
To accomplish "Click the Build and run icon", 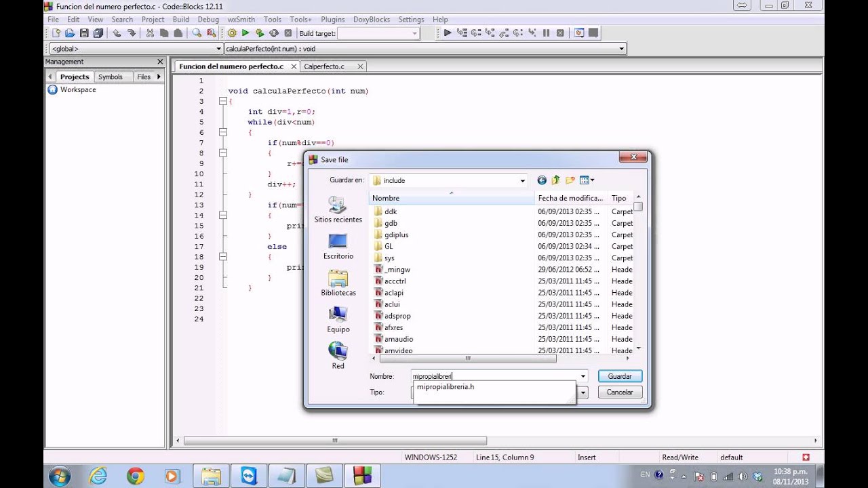I will (260, 33).
